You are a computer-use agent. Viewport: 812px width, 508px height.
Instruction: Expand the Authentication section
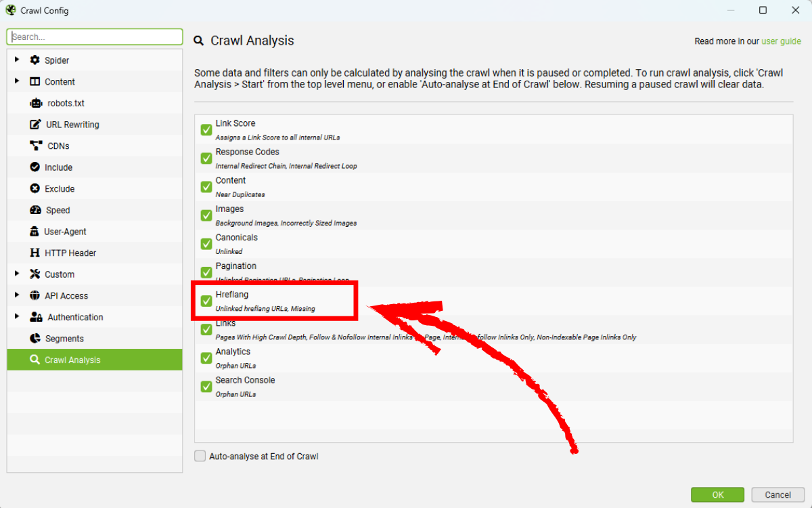pyautogui.click(x=17, y=316)
